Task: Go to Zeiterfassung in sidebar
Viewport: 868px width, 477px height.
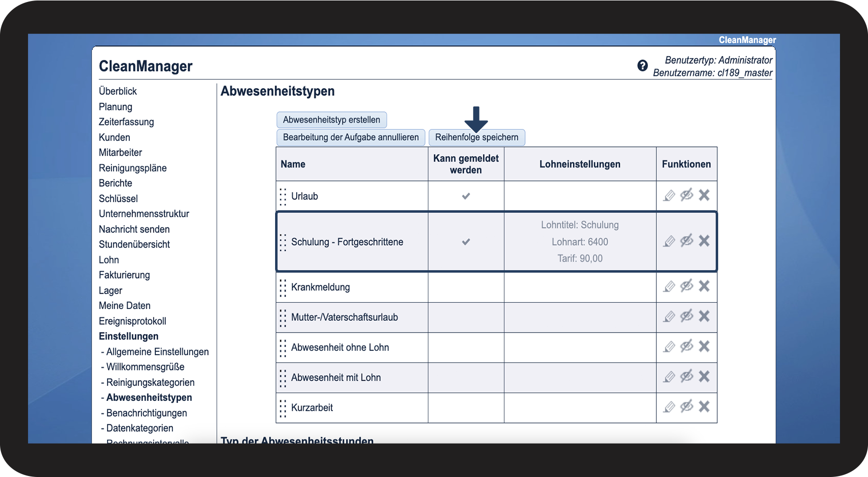Action: pyautogui.click(x=126, y=122)
